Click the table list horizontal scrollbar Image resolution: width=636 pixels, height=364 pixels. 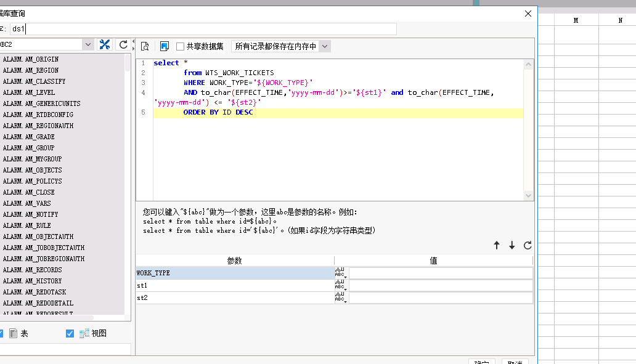pos(47,317)
